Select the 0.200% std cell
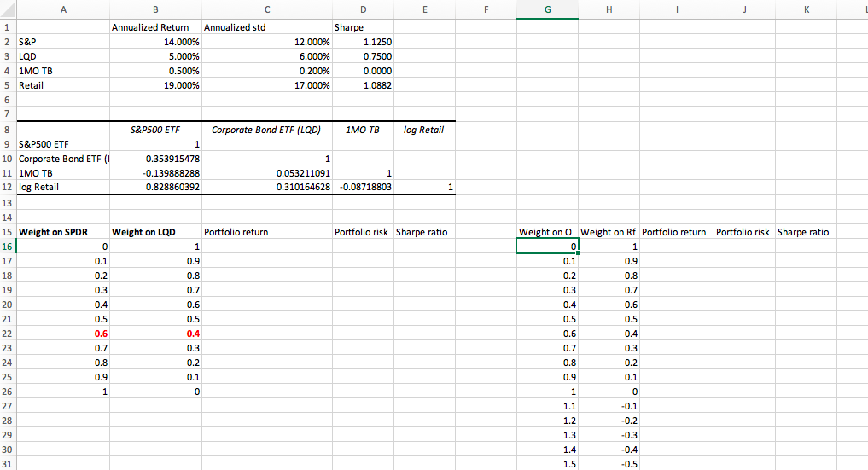868x470 pixels. [267, 71]
